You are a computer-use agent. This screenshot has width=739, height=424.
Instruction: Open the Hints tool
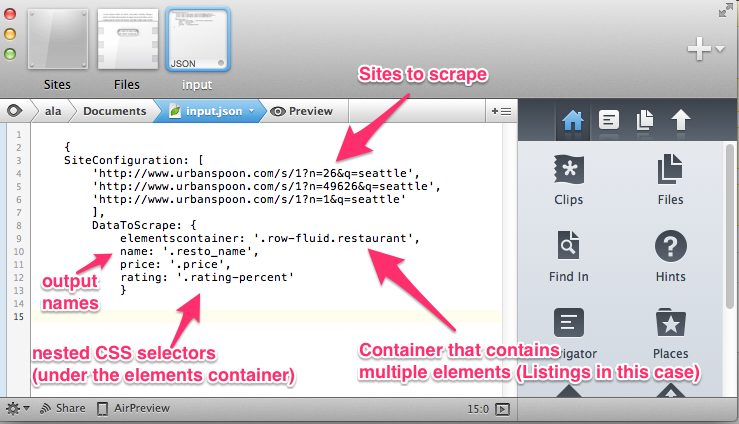click(x=671, y=255)
